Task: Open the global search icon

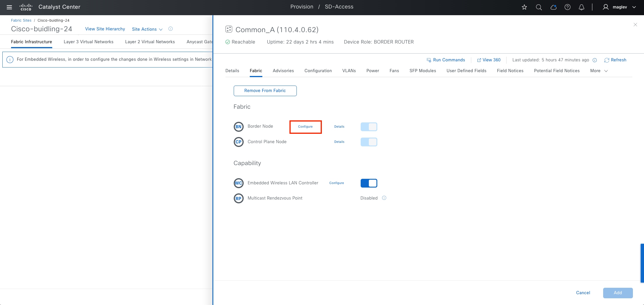Action: (x=539, y=7)
